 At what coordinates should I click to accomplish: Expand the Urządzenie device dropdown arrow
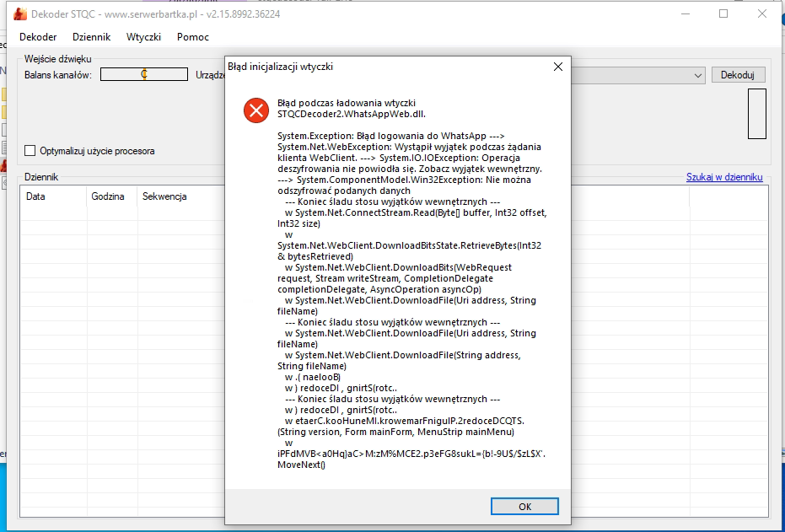click(x=697, y=75)
